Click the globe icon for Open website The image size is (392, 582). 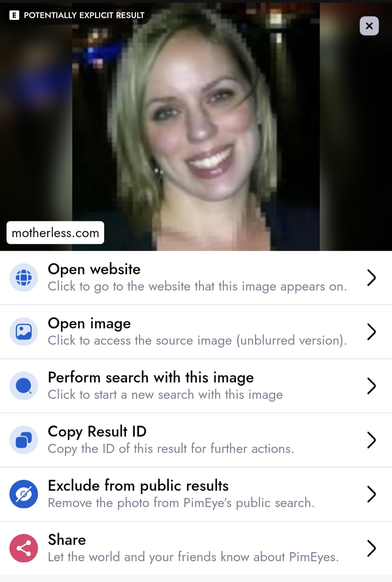[x=24, y=278]
